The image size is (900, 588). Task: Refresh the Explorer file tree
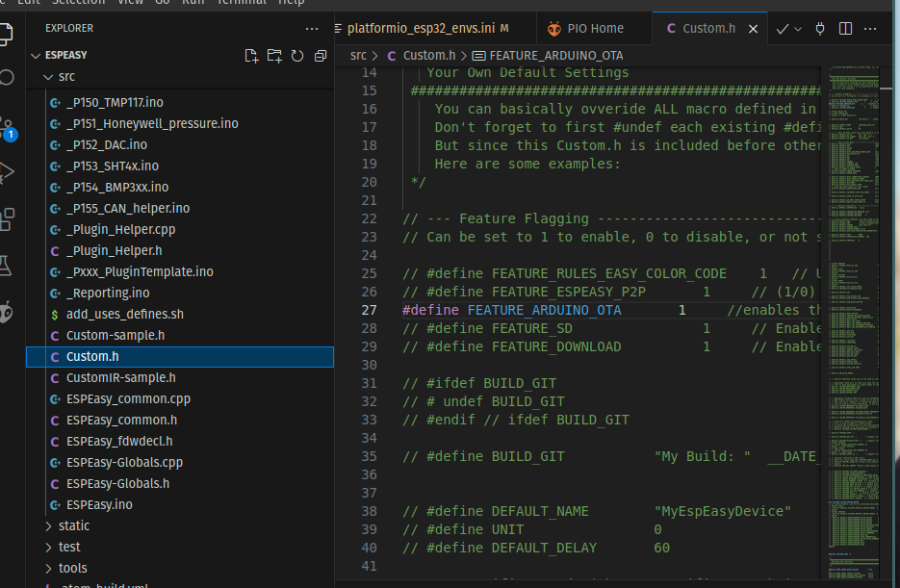[296, 56]
